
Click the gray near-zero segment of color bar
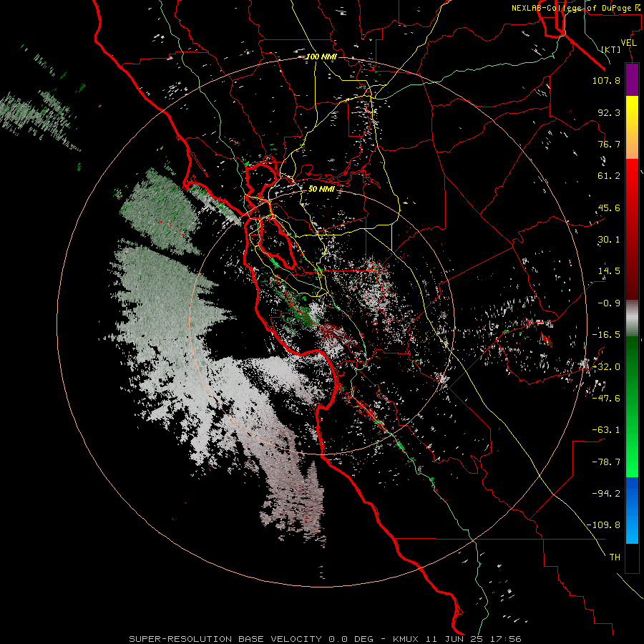click(x=632, y=318)
